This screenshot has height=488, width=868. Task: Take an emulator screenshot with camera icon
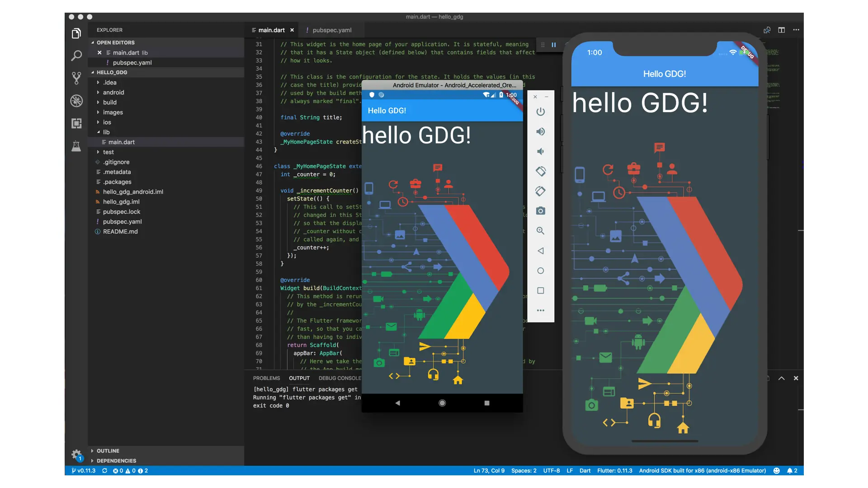(540, 211)
